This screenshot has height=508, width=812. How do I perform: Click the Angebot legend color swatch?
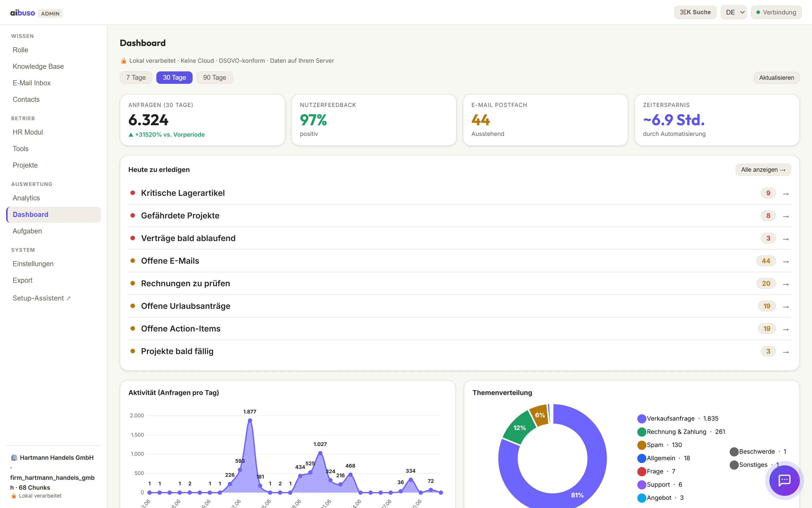(x=641, y=498)
